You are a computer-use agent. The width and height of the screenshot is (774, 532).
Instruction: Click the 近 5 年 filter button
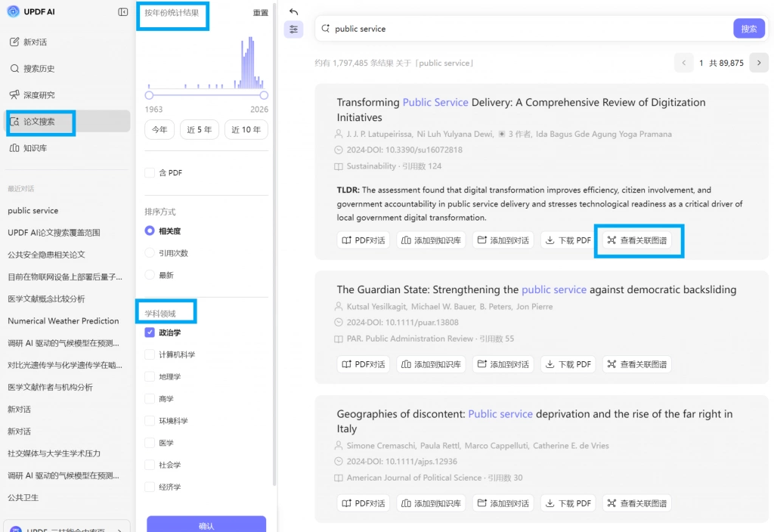pyautogui.click(x=200, y=130)
